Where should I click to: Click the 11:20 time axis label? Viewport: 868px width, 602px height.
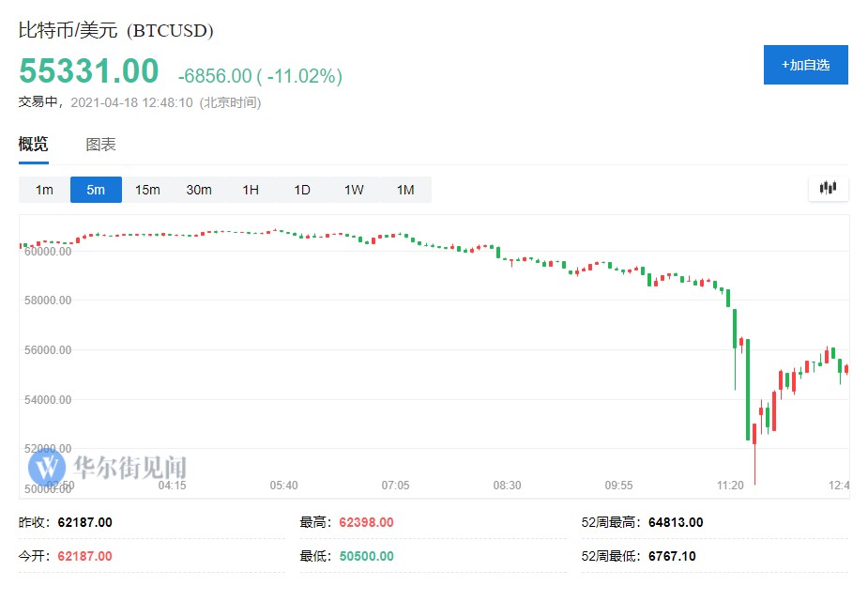click(x=730, y=486)
